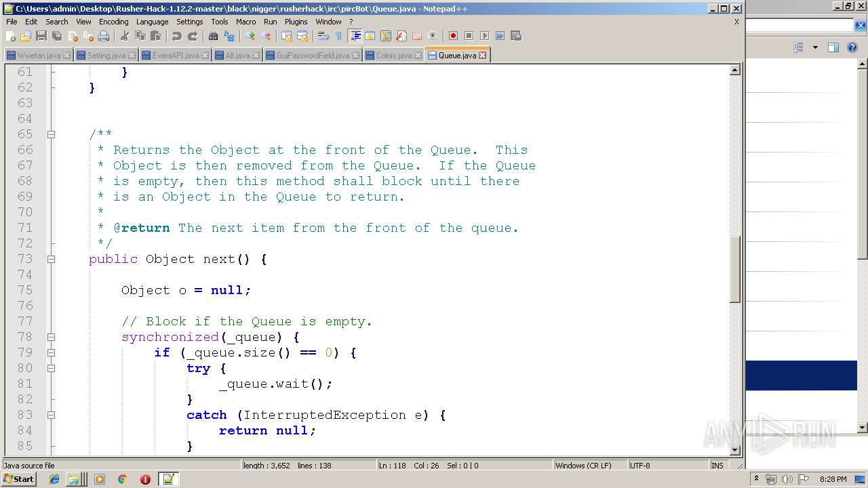Toggle Show All Characters pilcrow button
Viewport: 868px width, 488px height.
(x=339, y=36)
